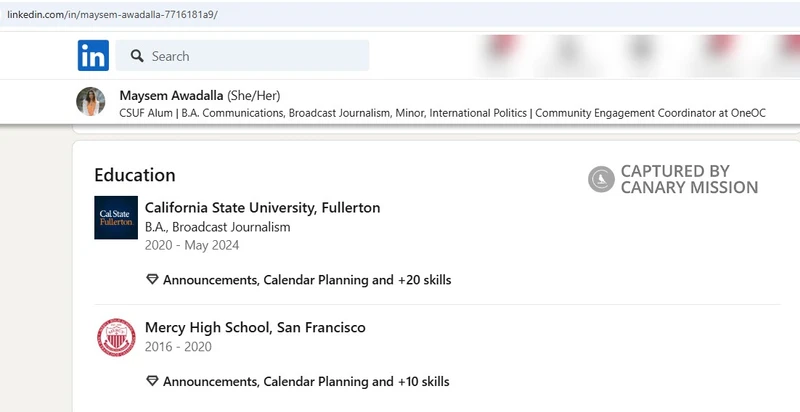800x412 pixels.
Task: Click the LinkedIn logo home icon
Action: pos(93,56)
